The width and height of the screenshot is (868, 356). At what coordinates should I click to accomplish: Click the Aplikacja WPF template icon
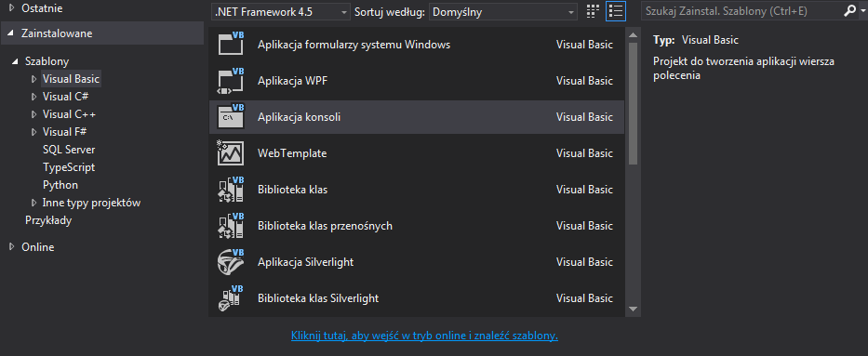[231, 80]
